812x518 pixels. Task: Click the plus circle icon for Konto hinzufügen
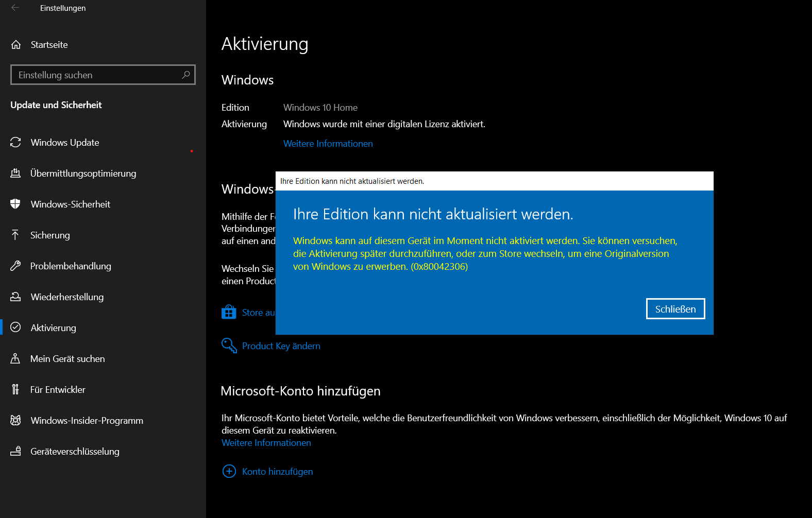pyautogui.click(x=229, y=471)
